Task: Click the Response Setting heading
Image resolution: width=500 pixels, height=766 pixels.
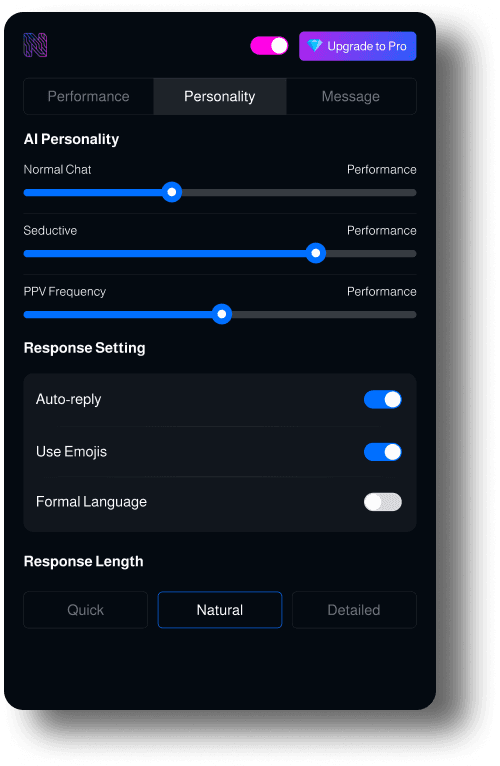Action: tap(85, 348)
